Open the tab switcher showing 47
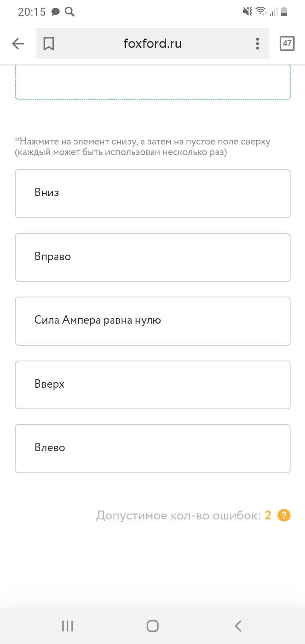Viewport: 305px width, 644px height. click(287, 43)
